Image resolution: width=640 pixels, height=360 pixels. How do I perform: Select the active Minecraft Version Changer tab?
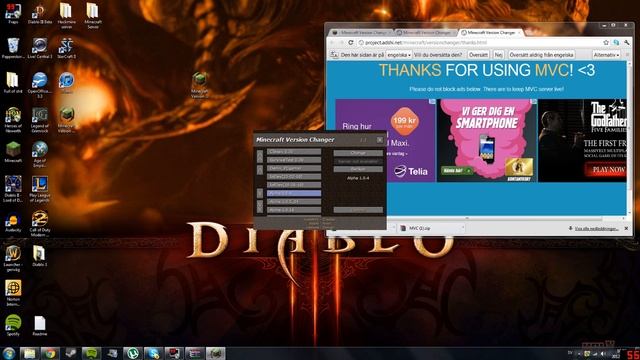click(x=491, y=32)
